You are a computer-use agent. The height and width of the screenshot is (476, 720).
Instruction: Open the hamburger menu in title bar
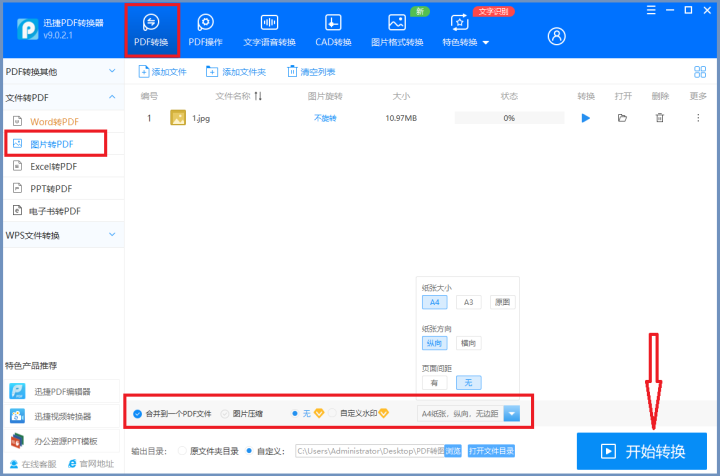[651, 10]
